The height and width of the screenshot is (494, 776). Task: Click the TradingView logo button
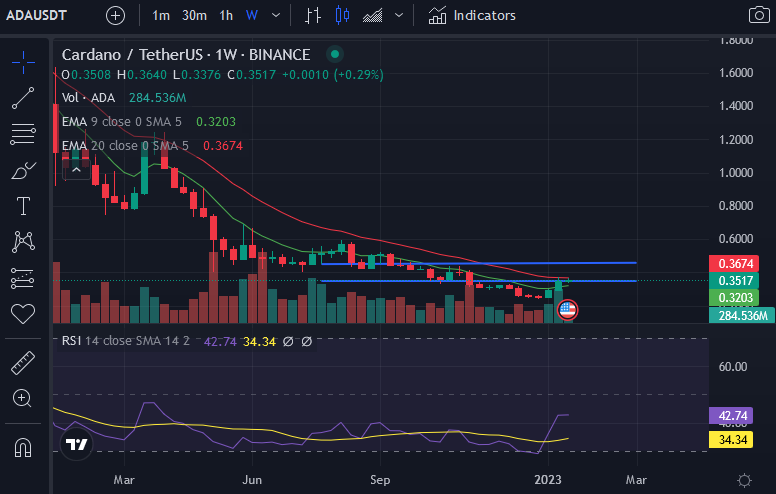(x=76, y=444)
